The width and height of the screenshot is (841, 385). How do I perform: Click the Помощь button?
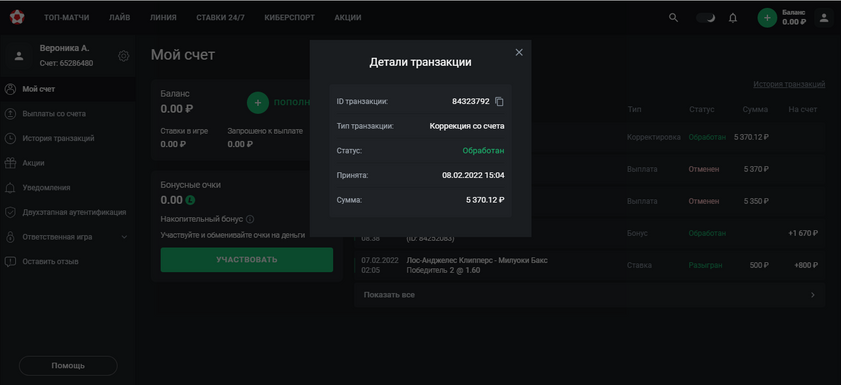coord(68,366)
